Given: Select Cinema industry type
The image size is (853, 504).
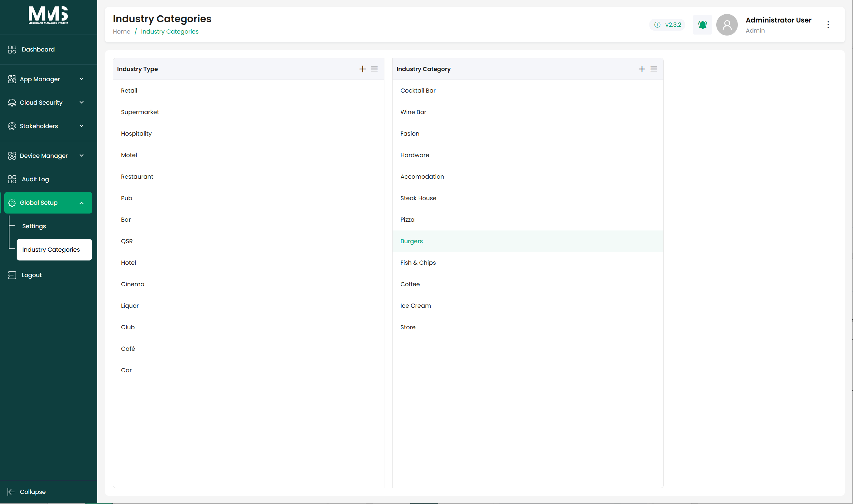Looking at the screenshot, I should click(248, 284).
